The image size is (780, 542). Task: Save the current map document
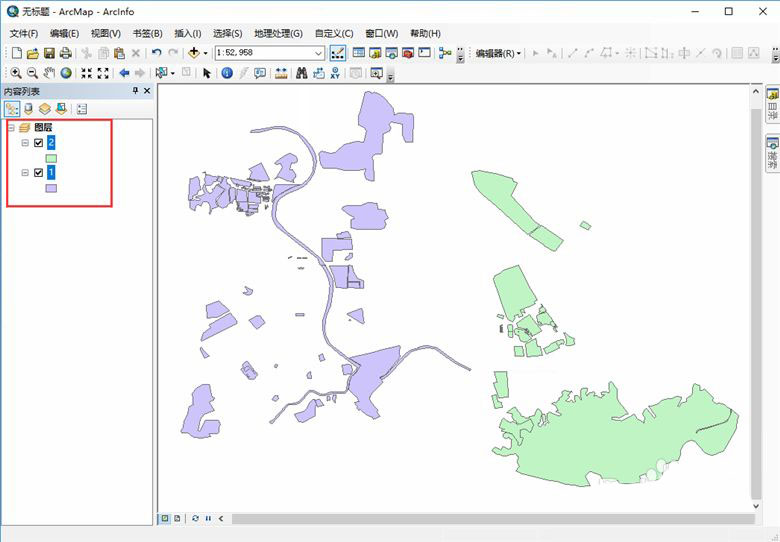point(49,53)
